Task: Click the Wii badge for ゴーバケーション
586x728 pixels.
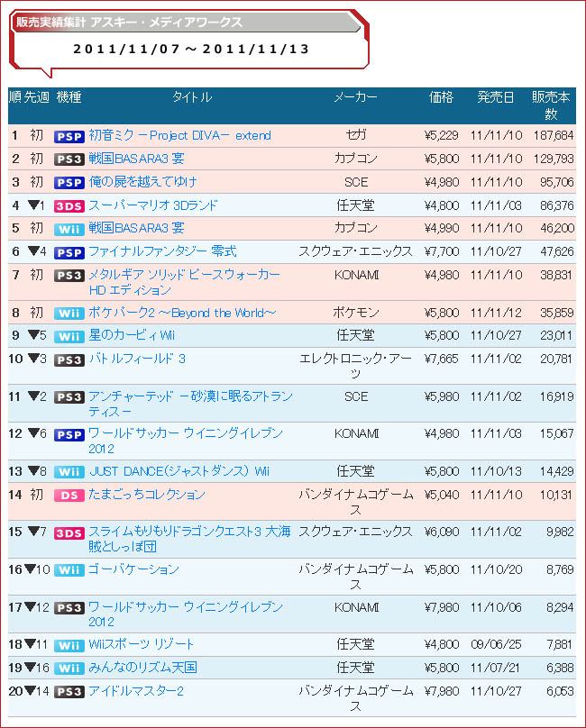Action: point(69,570)
